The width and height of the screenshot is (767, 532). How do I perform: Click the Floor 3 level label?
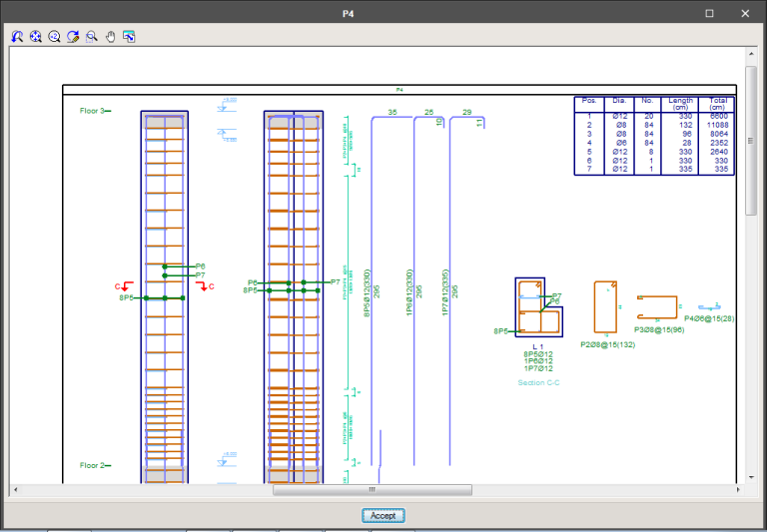pyautogui.click(x=92, y=111)
